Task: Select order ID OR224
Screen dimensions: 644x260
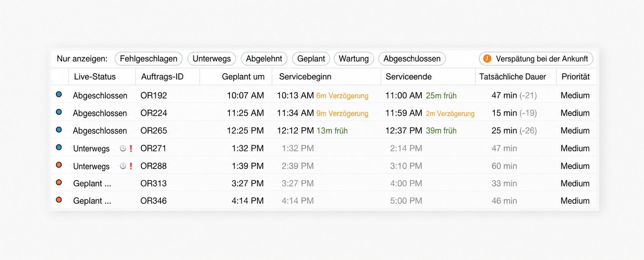Action: coord(154,113)
